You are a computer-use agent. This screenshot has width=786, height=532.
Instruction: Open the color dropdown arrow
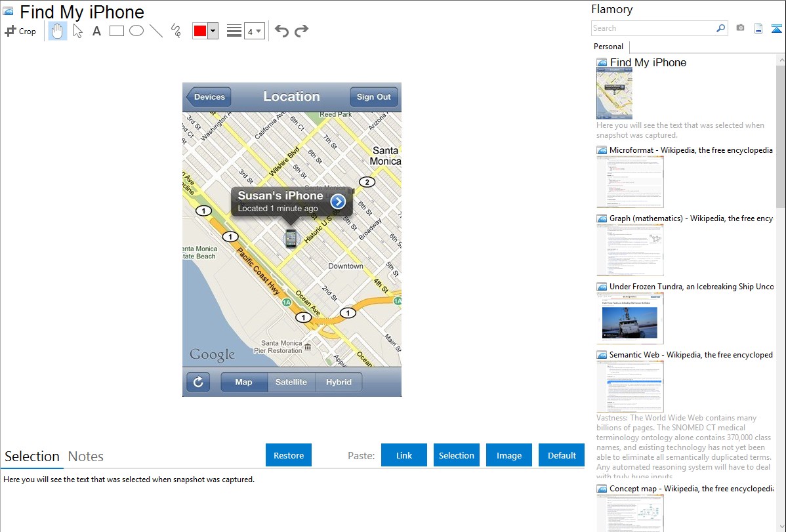pyautogui.click(x=213, y=31)
